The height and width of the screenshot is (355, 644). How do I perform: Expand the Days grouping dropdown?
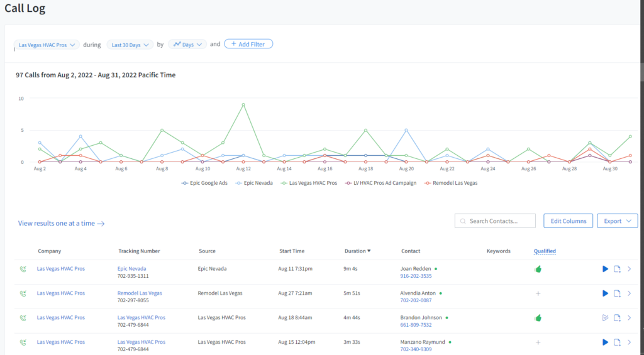tap(187, 45)
